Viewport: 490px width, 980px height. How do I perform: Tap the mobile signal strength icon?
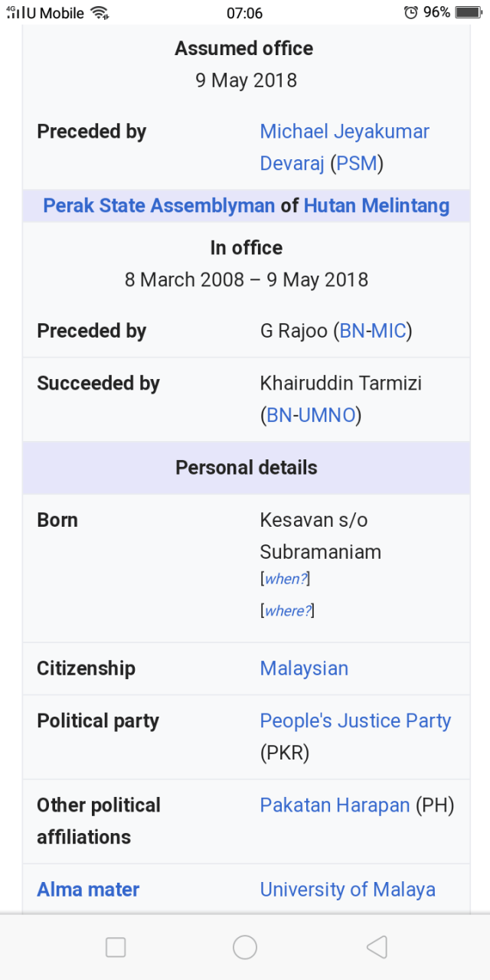pos(15,13)
